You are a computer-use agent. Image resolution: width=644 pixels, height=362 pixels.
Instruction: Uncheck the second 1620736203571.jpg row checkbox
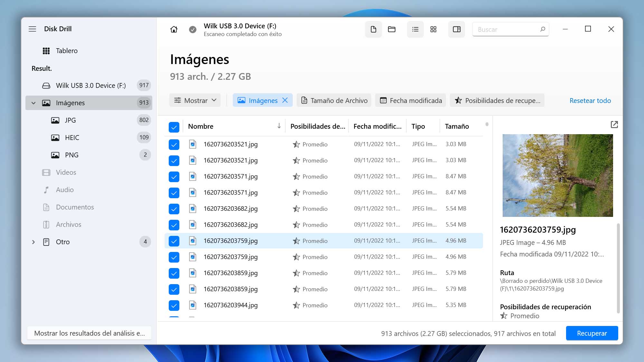click(174, 193)
